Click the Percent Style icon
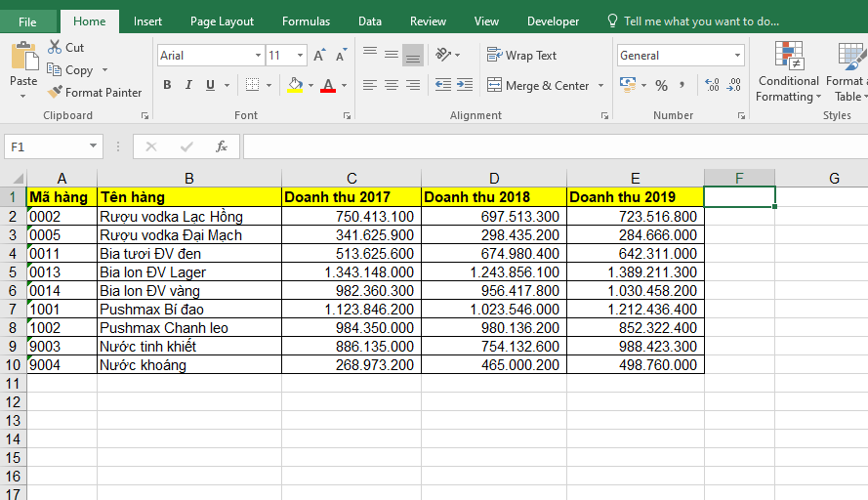Image resolution: width=868 pixels, height=500 pixels. pos(661,86)
